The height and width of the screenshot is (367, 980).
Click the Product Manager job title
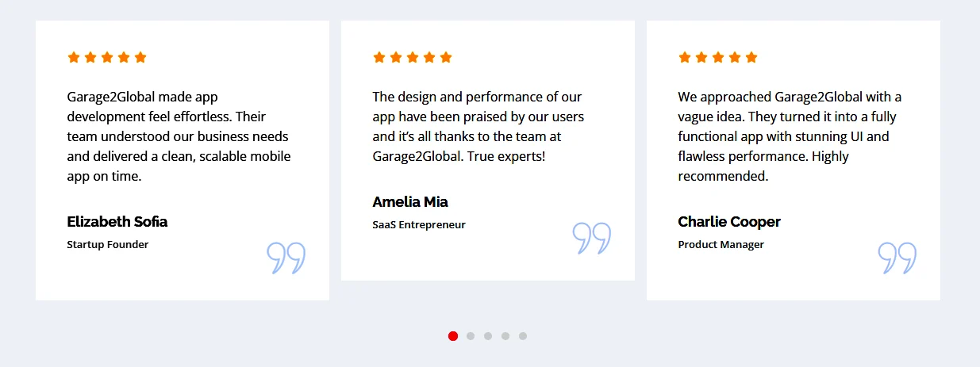click(x=721, y=245)
